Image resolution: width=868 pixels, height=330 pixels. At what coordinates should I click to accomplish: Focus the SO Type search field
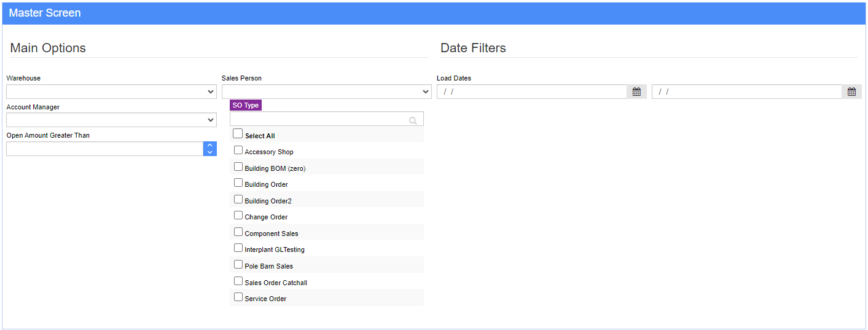click(327, 119)
